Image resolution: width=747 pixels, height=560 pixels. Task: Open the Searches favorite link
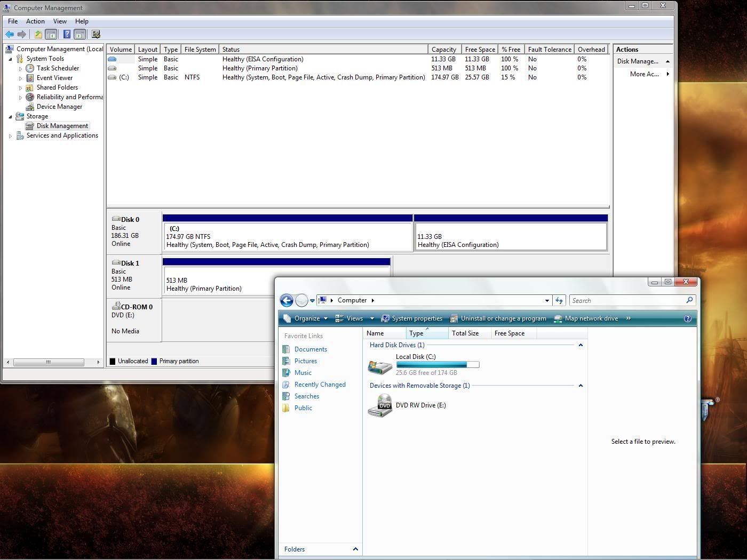tap(307, 396)
